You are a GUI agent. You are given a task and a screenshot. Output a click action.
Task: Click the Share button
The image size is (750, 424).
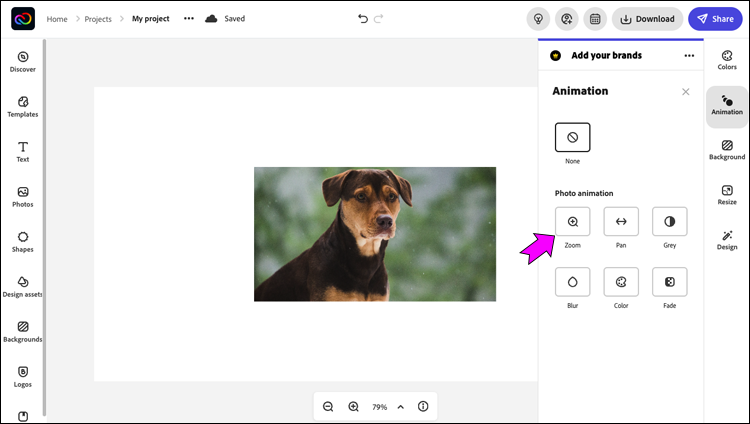(715, 18)
